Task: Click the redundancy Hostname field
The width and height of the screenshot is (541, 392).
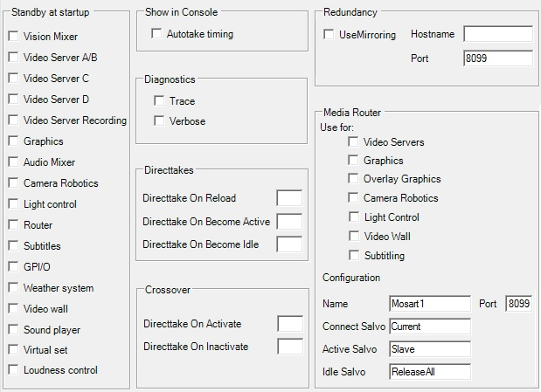Action: coord(497,34)
